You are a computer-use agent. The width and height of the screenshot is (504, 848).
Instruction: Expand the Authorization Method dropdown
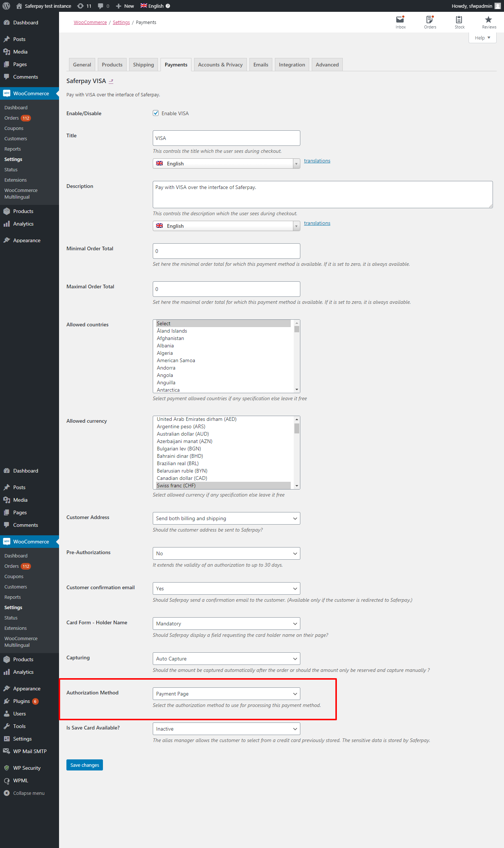coord(226,694)
